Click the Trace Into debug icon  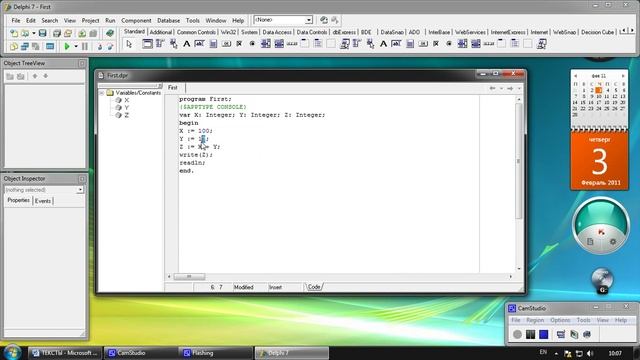pyautogui.click(x=100, y=47)
